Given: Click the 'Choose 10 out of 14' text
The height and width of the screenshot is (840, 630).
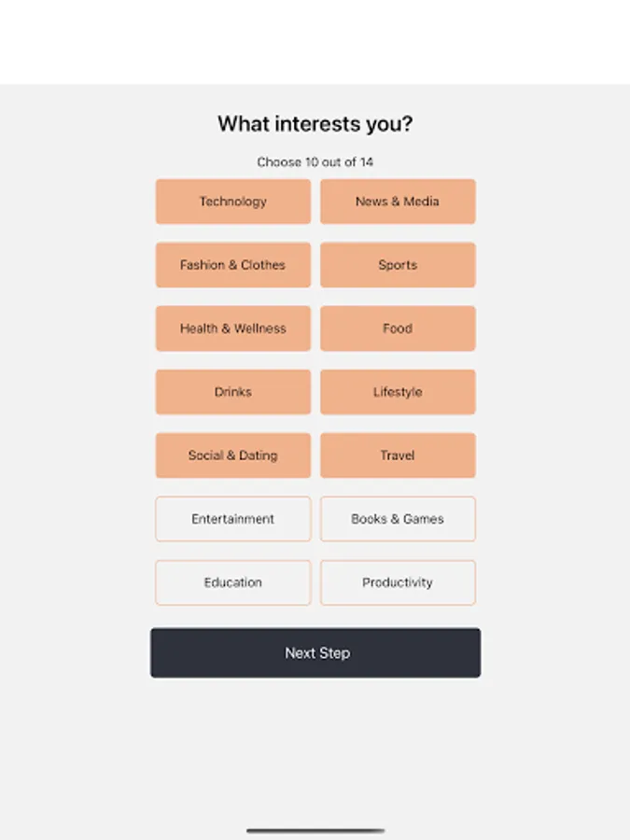Looking at the screenshot, I should pos(315,162).
